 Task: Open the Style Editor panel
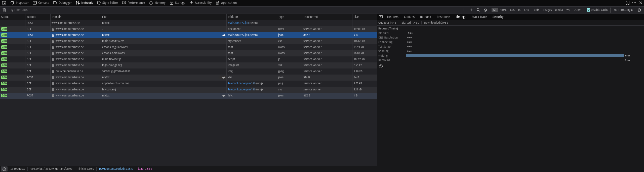coord(107,3)
